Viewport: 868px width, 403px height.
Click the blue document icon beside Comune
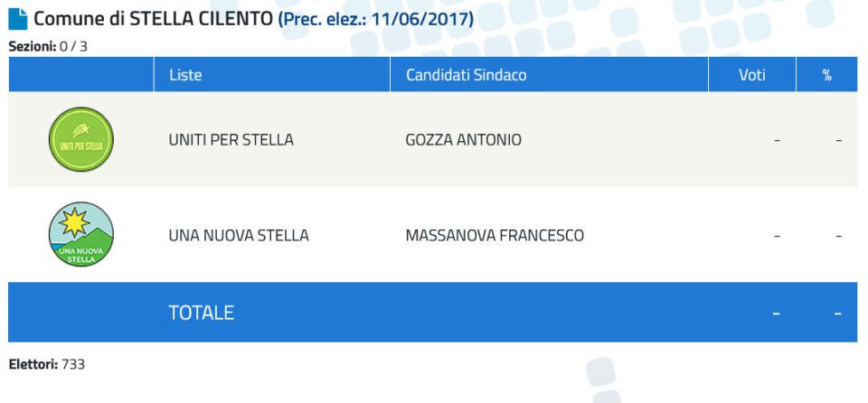[18, 19]
